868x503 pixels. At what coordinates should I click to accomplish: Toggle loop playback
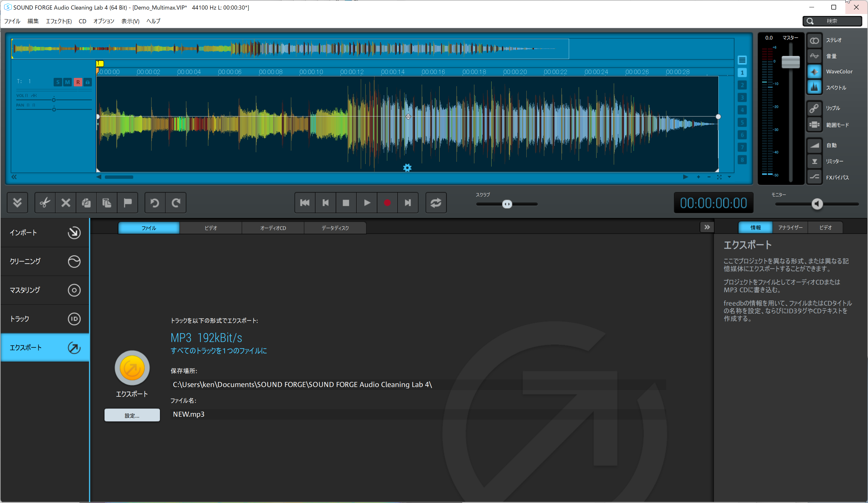coord(436,203)
